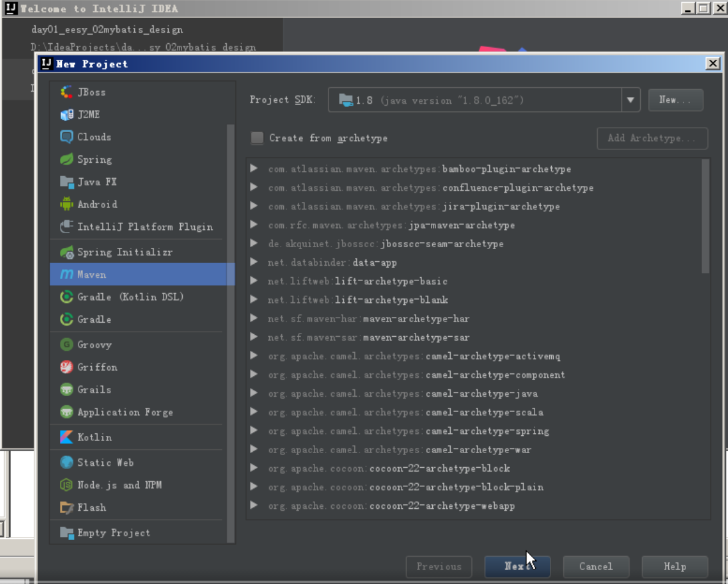The image size is (728, 584).
Task: Pick the Spring leaf icon
Action: [66, 159]
